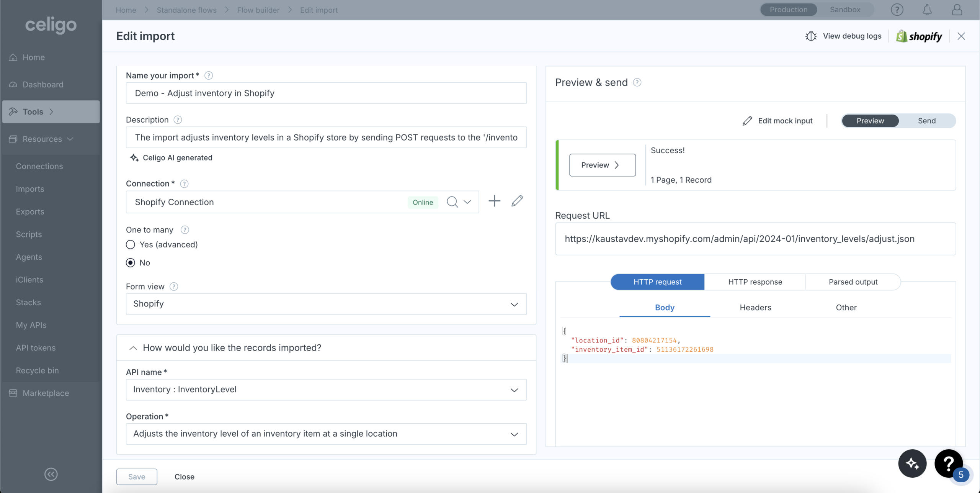Click Edit mock input link

point(785,121)
